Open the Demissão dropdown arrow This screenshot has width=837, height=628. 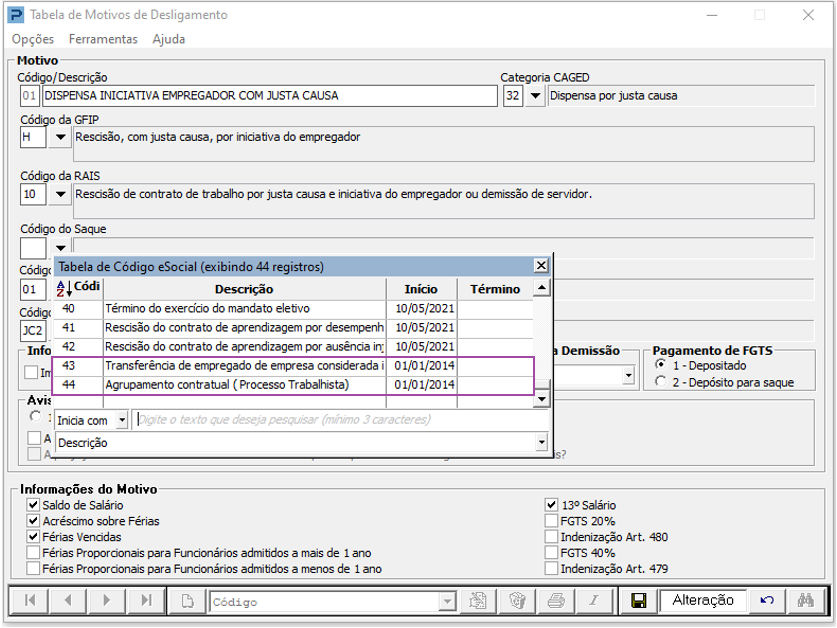click(x=628, y=375)
